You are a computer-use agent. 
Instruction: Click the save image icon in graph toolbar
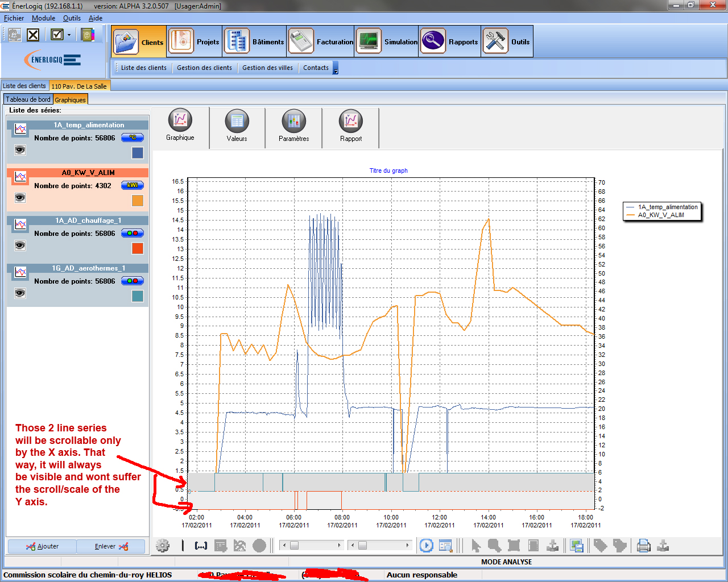tap(577, 546)
